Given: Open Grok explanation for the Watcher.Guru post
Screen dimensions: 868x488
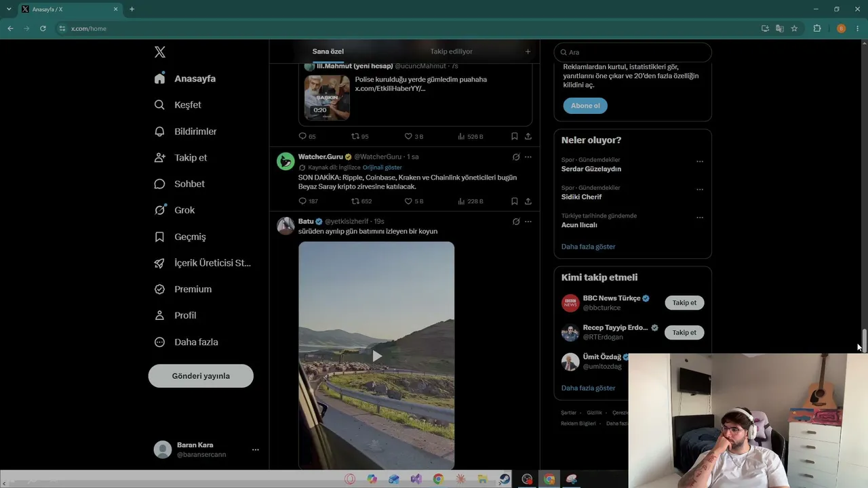Looking at the screenshot, I should 516,157.
